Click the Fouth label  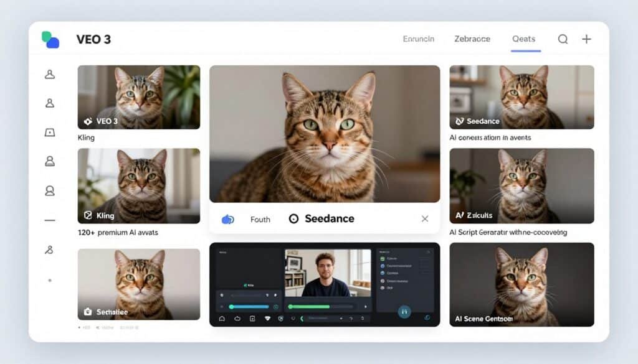click(x=260, y=220)
